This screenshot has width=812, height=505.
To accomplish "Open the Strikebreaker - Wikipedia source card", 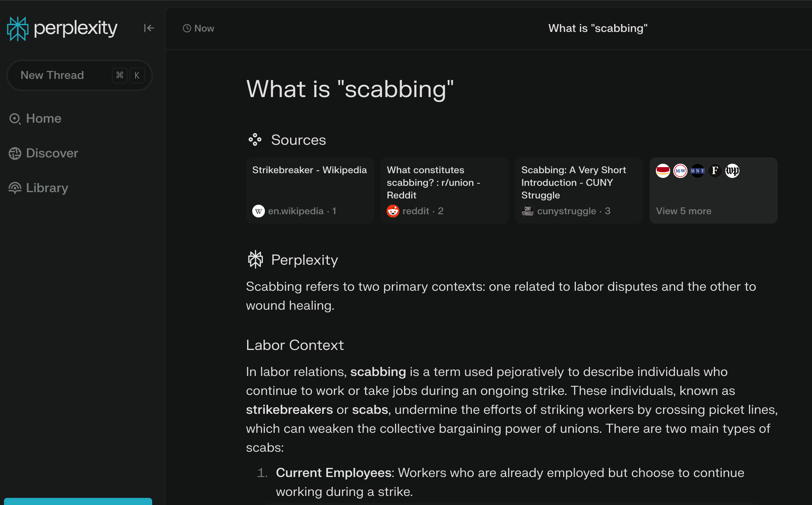I will 310,191.
